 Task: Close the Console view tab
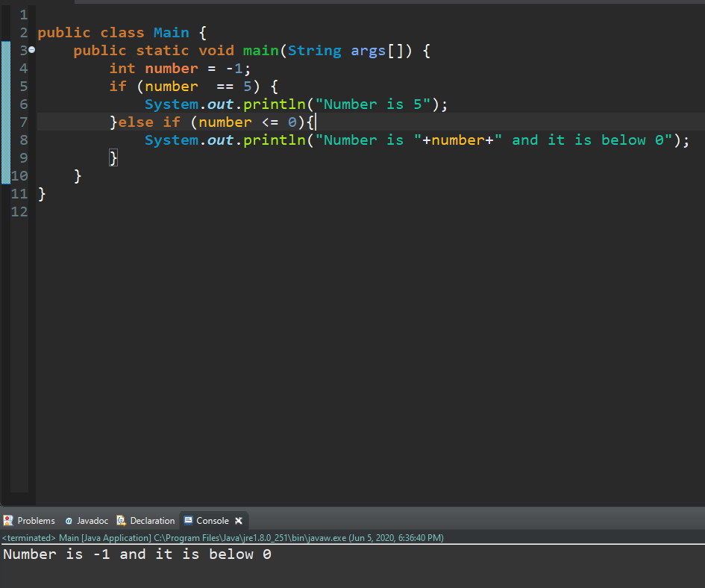pos(239,521)
